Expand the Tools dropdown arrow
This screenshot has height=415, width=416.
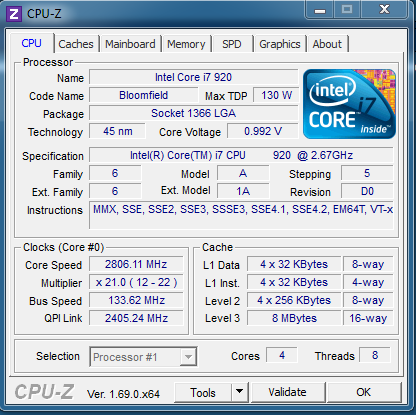240,392
